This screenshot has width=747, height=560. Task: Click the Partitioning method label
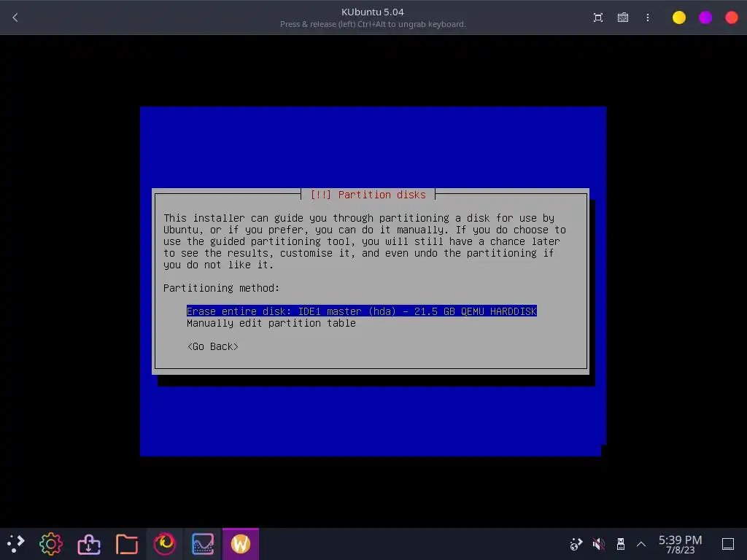[x=221, y=287]
